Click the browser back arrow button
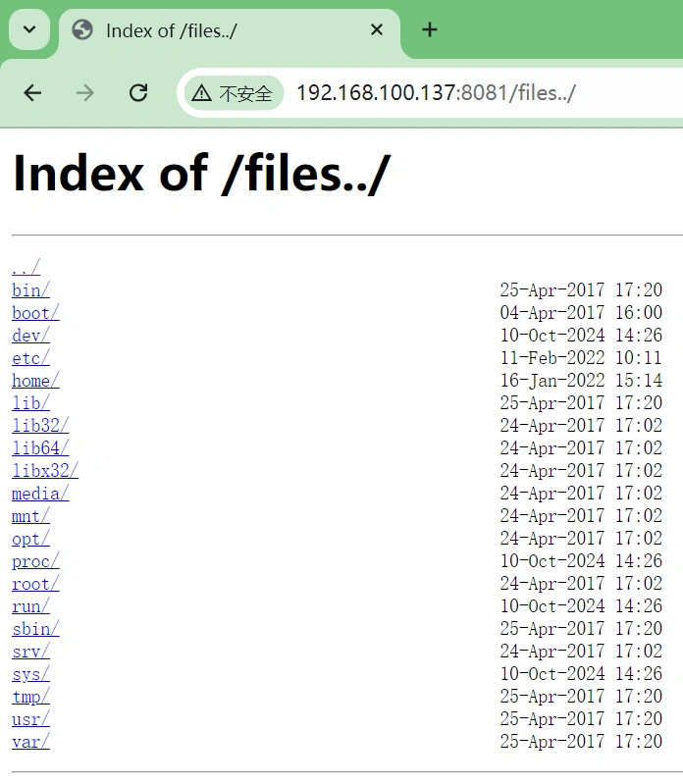683x784 pixels. pos(32,93)
